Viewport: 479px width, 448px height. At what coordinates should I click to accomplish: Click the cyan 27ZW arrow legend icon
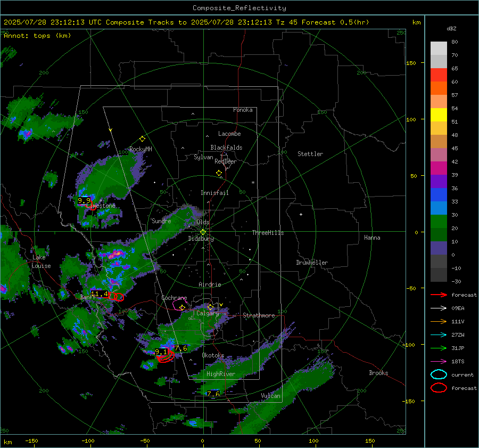coord(439,335)
